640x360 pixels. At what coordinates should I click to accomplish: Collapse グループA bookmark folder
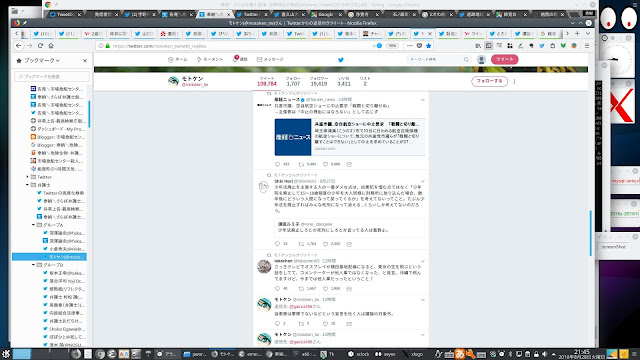[33, 225]
